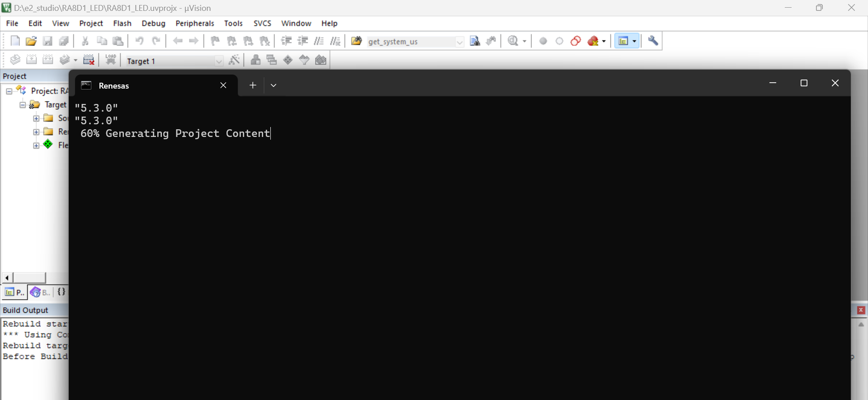Click the get_system_us search input field
This screenshot has width=868, height=400.
point(411,42)
